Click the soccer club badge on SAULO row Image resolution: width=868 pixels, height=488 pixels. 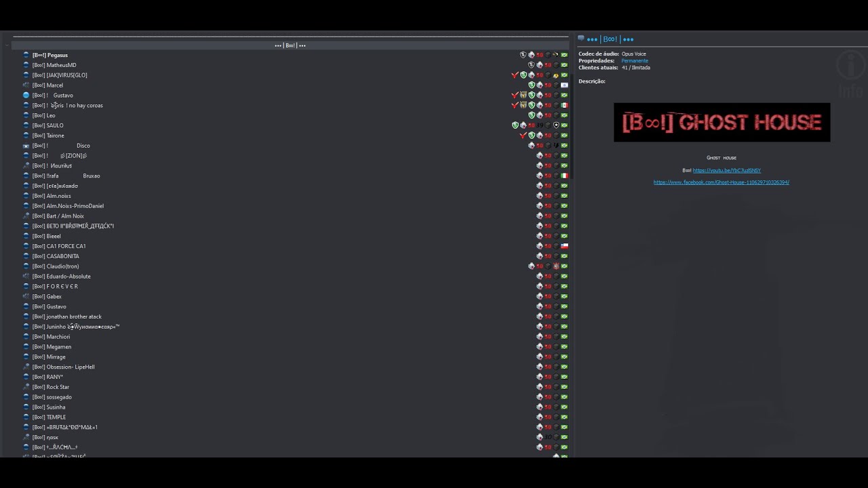tap(556, 125)
